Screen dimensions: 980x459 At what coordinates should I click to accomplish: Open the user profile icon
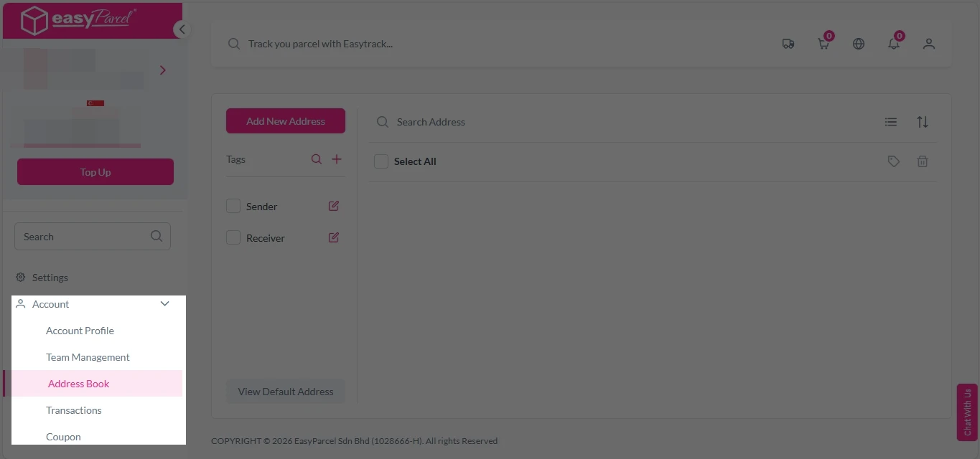(x=928, y=43)
